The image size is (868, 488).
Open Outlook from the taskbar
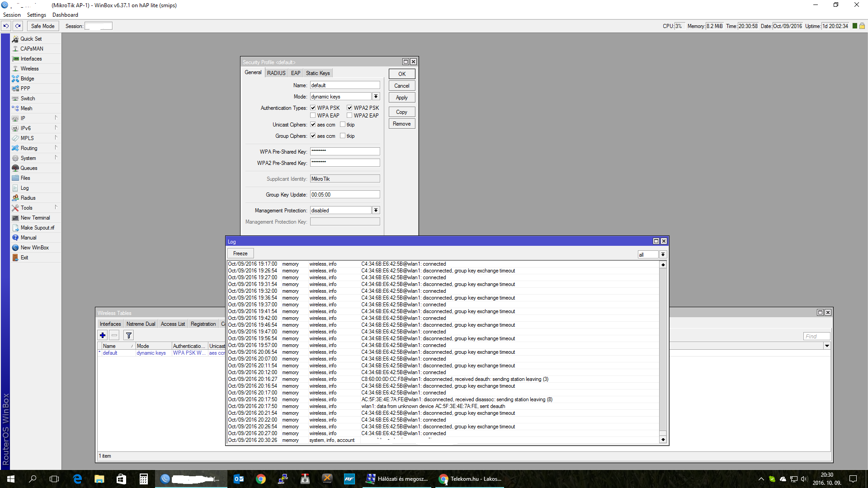point(239,479)
